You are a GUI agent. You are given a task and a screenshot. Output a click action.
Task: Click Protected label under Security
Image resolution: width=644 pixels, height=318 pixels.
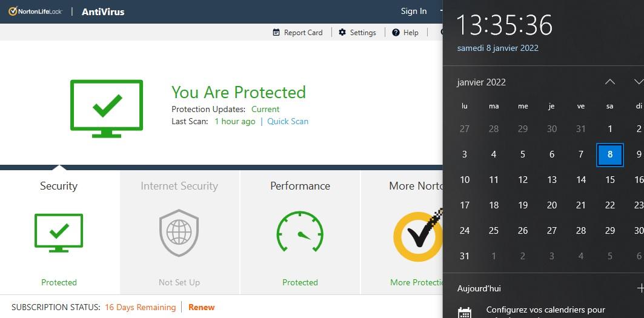tap(59, 282)
